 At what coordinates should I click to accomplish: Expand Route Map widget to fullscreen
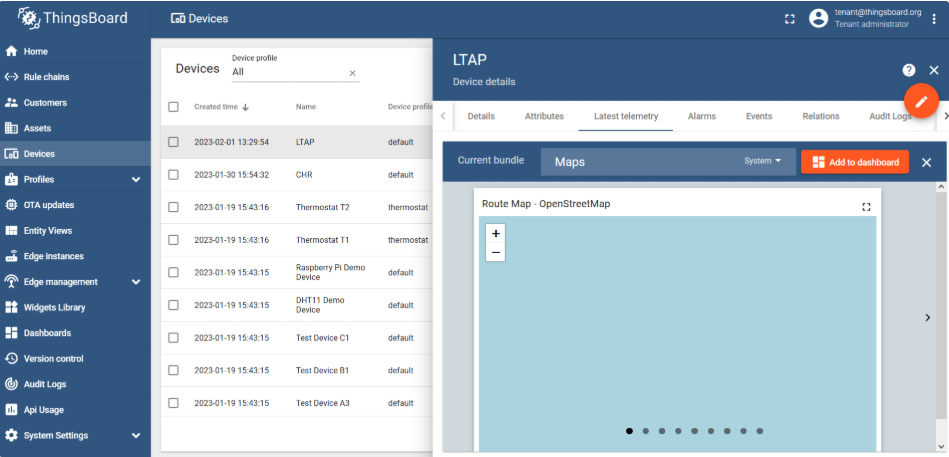click(866, 206)
